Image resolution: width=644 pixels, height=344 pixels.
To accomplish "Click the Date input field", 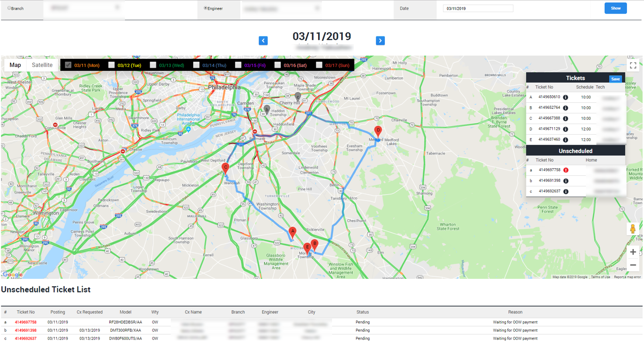I will (478, 8).
